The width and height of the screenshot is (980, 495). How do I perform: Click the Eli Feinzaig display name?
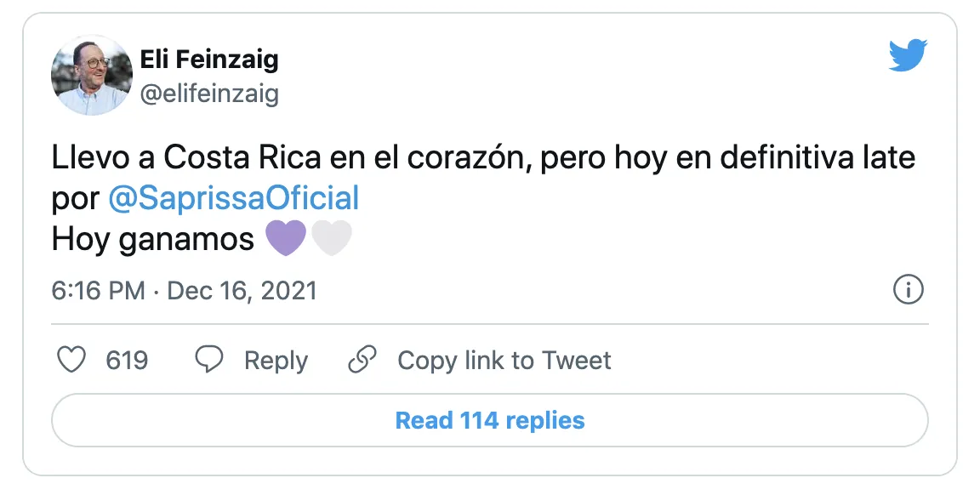click(x=208, y=60)
